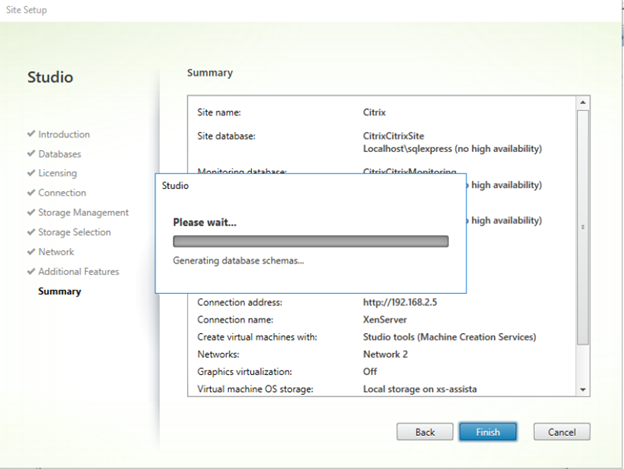Viewport: 624px width, 469px height.
Task: Click the summary list scroll up arrow
Action: [583, 103]
